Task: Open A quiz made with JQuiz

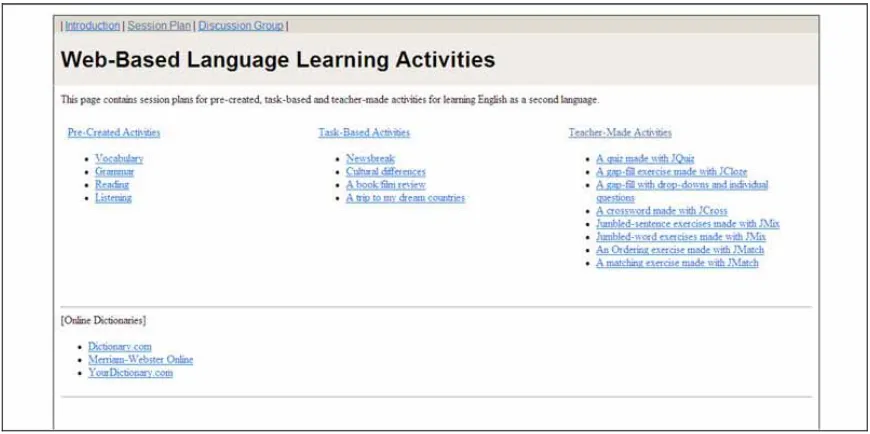Action: click(645, 159)
